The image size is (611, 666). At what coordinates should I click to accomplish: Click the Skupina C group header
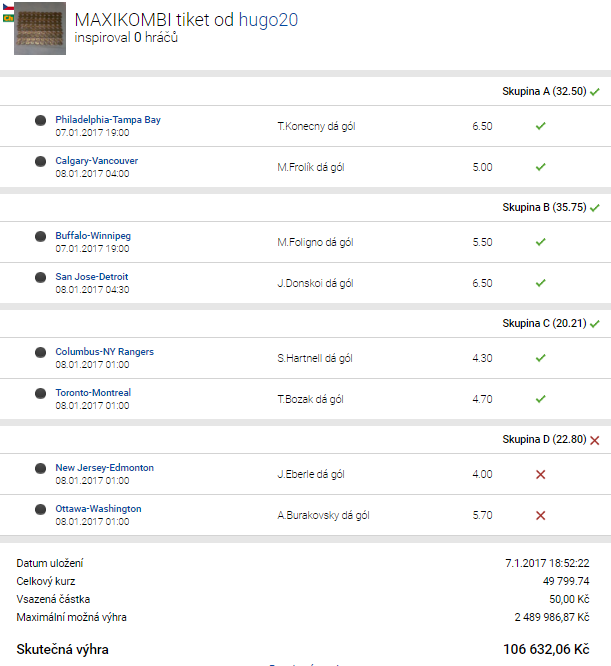pyautogui.click(x=543, y=324)
